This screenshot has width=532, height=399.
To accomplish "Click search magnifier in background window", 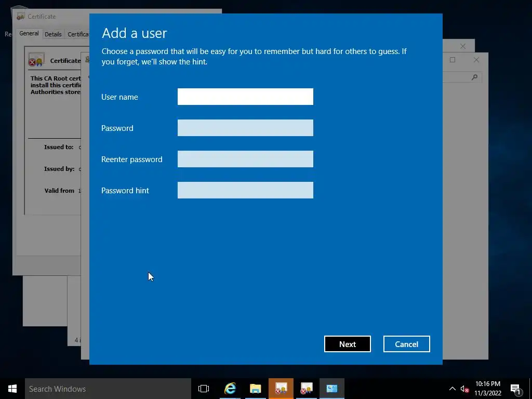I will tap(474, 77).
